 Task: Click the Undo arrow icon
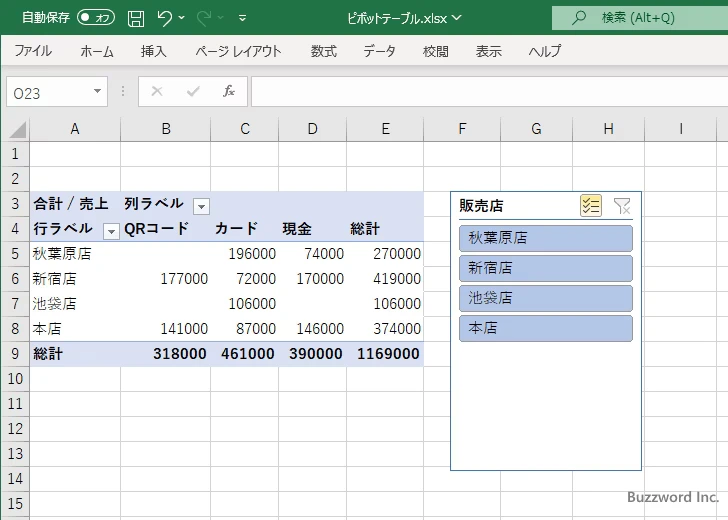tap(164, 18)
